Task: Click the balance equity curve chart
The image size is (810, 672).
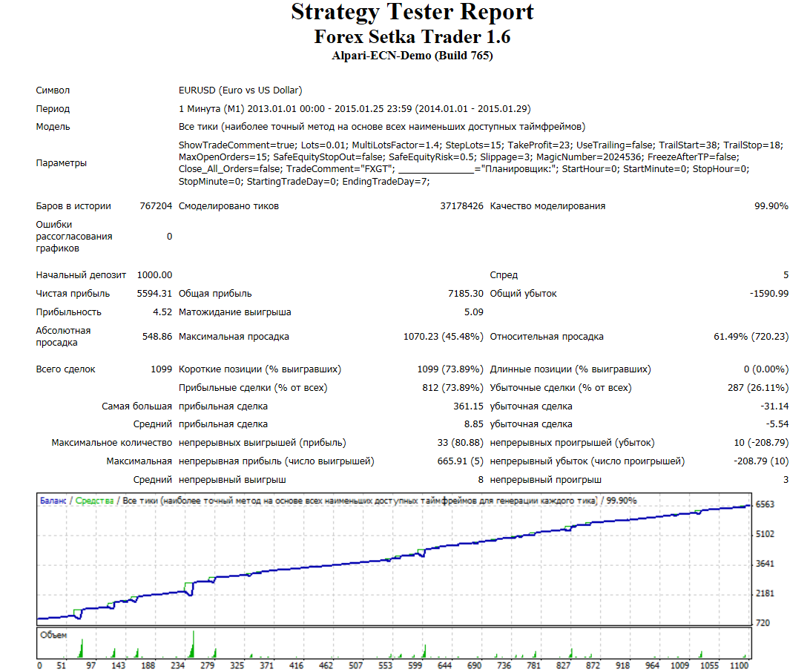Action: [394, 559]
